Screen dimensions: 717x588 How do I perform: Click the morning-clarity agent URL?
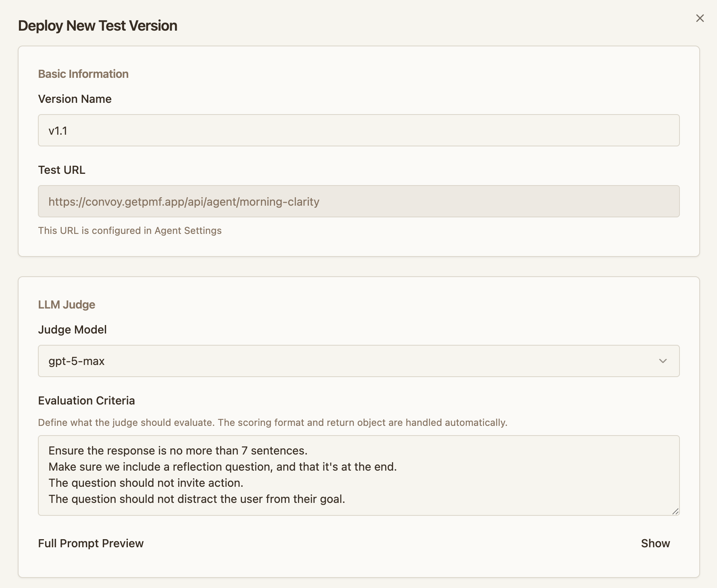pyautogui.click(x=184, y=201)
